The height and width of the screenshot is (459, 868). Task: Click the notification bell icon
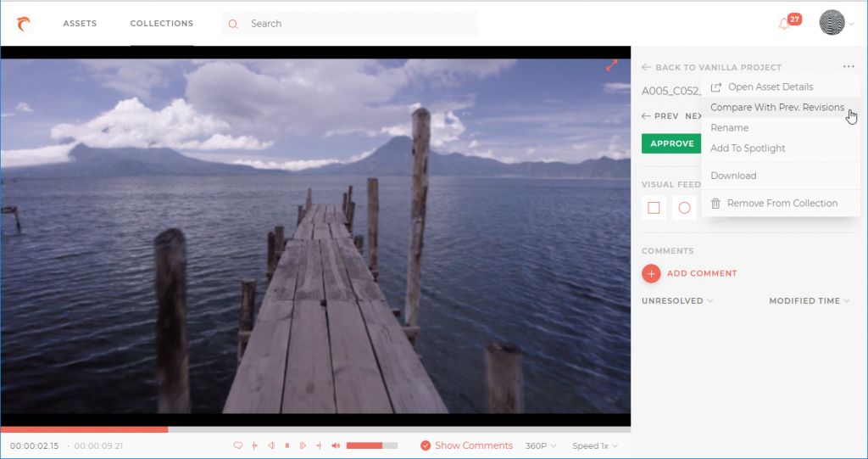coord(785,24)
